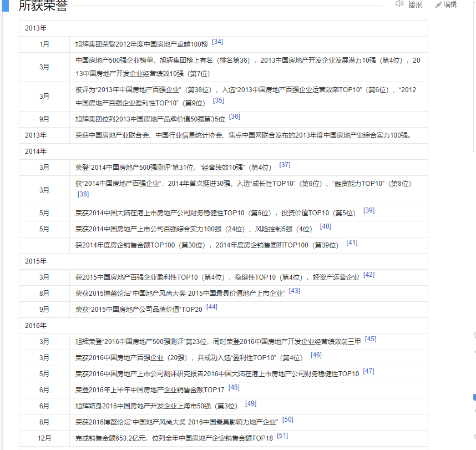Open citation reference [46]
The width and height of the screenshot is (476, 450).
pos(316,355)
